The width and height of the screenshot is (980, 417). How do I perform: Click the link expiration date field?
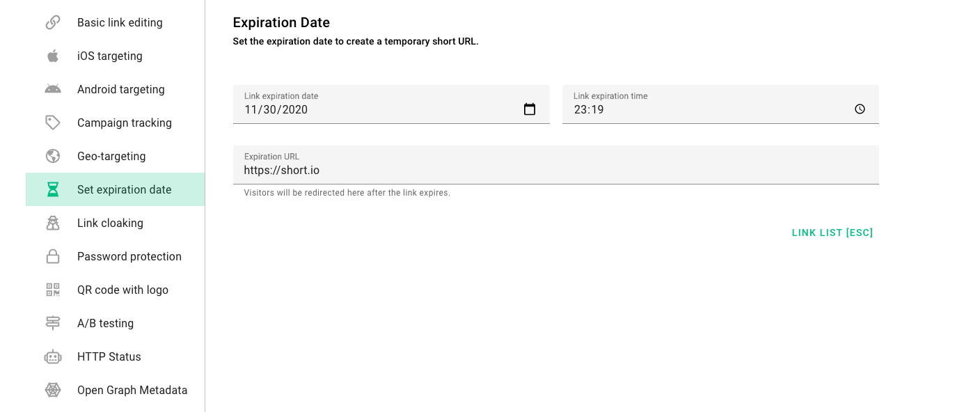point(376,109)
